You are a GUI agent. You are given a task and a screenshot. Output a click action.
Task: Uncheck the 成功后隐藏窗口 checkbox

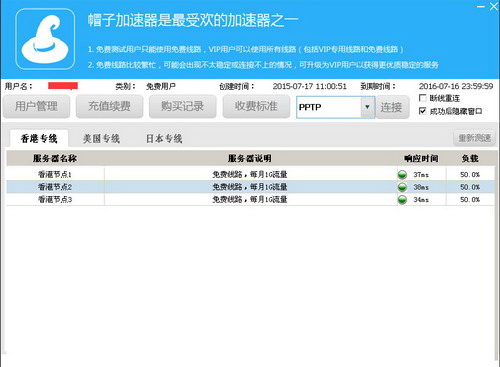tap(422, 111)
